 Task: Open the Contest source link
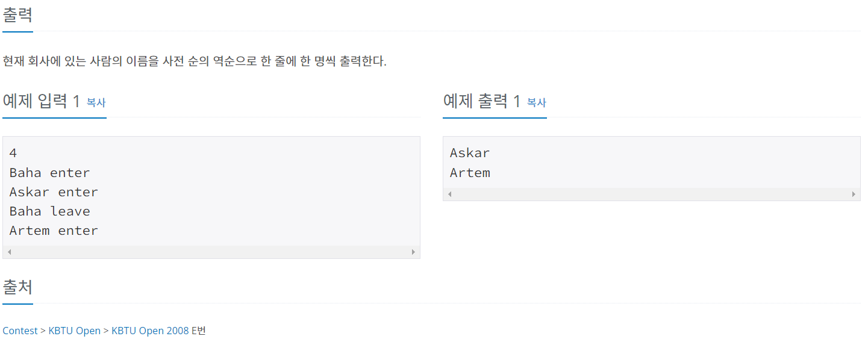(x=20, y=331)
